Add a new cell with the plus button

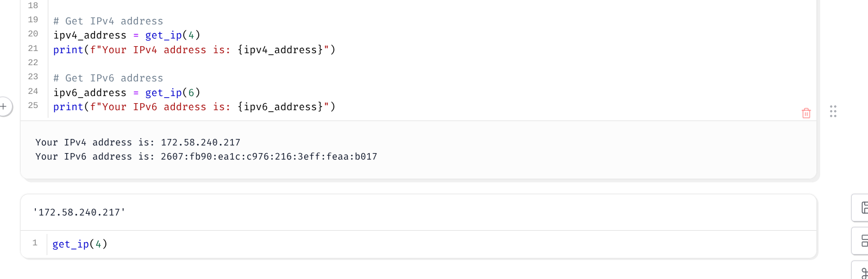(4, 106)
